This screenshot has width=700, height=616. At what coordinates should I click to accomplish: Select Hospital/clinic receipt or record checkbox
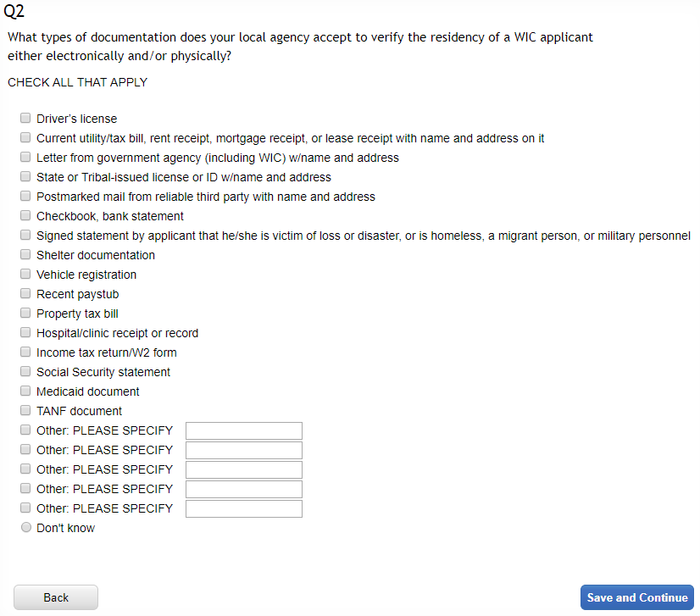(x=25, y=333)
